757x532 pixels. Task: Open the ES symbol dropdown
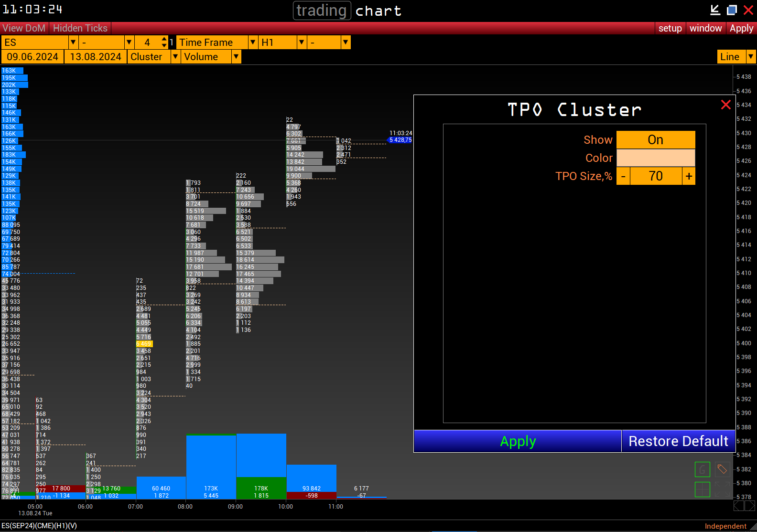click(x=73, y=43)
